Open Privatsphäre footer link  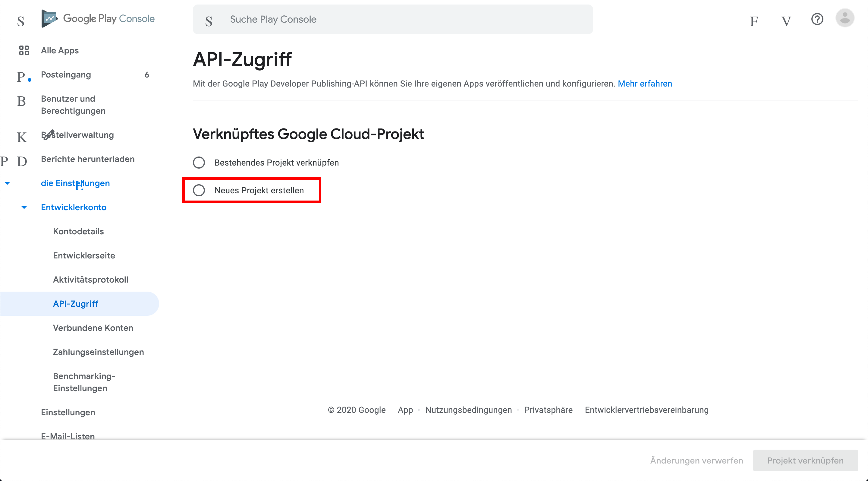548,410
